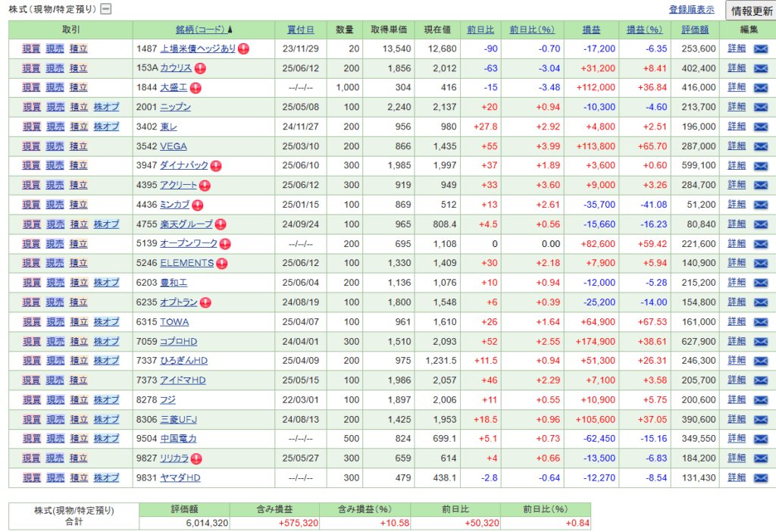Image resolution: width=776 pixels, height=532 pixels.
Task: Click the red warning icon beside ELEMENTS
Action: coord(222,264)
